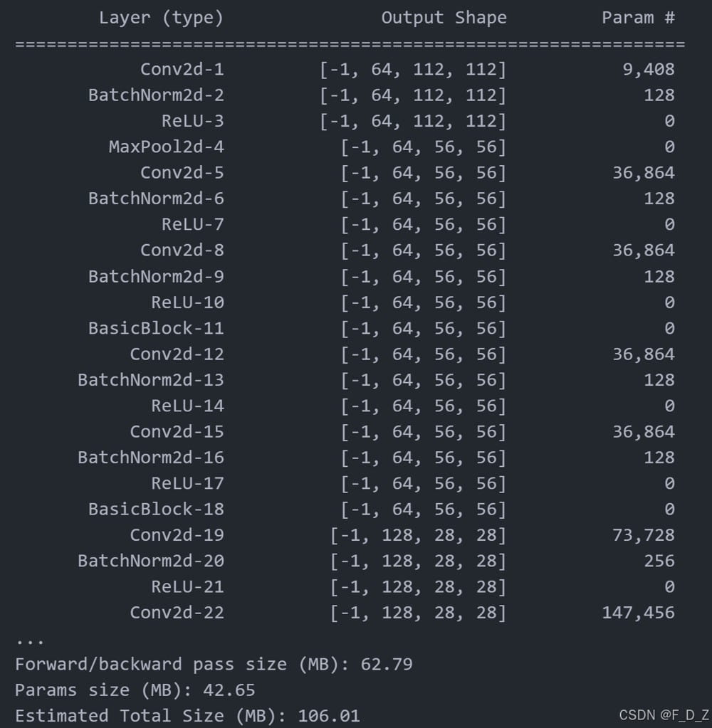Click output shape of Conv2d-19

[x=417, y=534]
